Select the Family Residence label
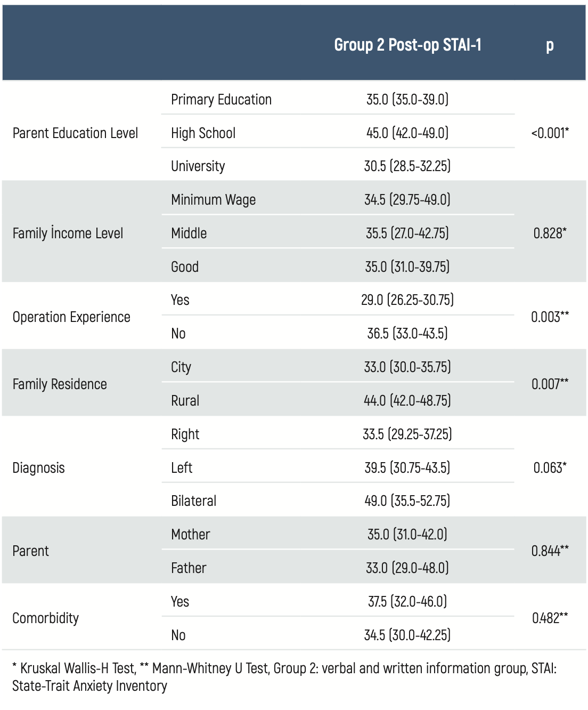The height and width of the screenshot is (710, 588). 60,384
